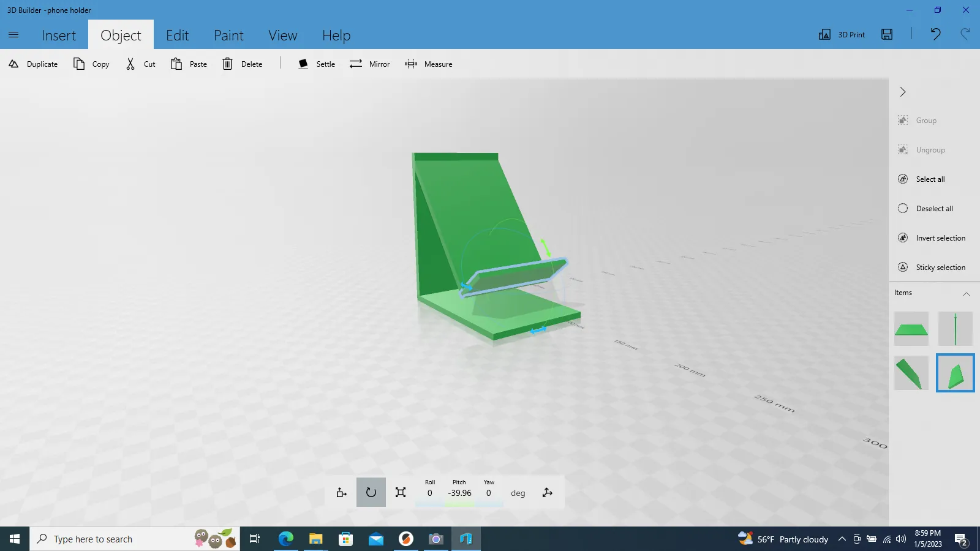Click the Ungroup option
Image resolution: width=980 pixels, height=551 pixels.
[x=922, y=150]
